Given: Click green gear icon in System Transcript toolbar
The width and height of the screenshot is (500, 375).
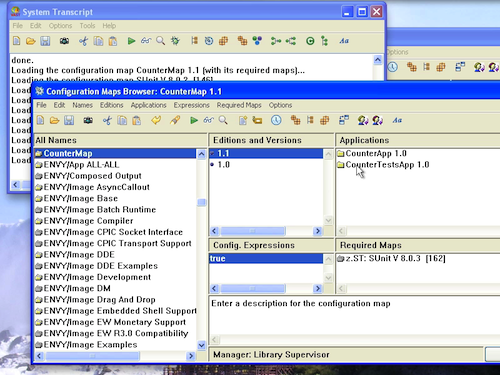Looking at the screenshot, I should coord(175,41).
